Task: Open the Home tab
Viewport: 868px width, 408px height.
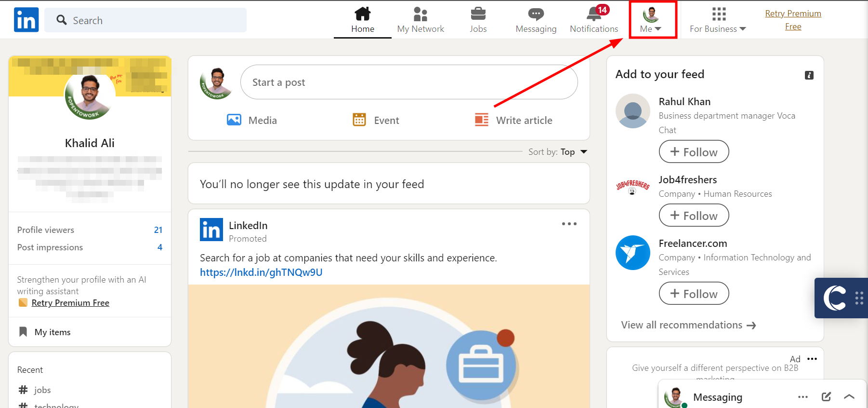Action: click(x=363, y=20)
